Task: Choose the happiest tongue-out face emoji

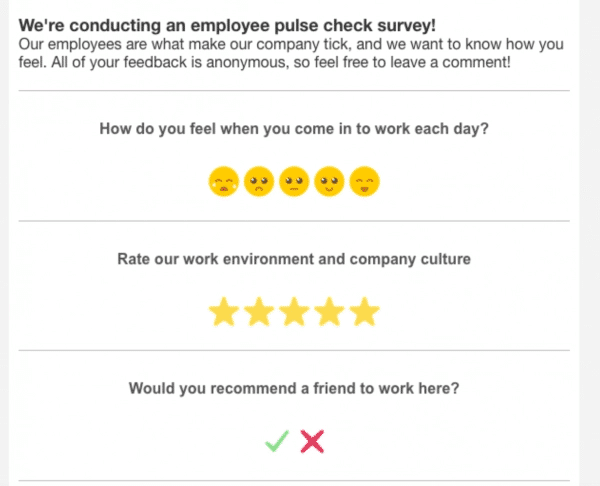Action: 365,181
